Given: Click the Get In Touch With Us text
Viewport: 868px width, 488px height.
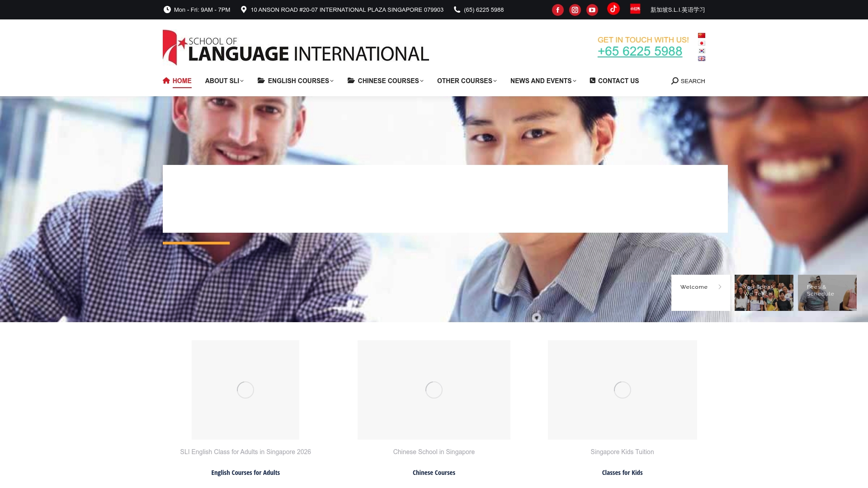Looking at the screenshot, I should [x=643, y=40].
